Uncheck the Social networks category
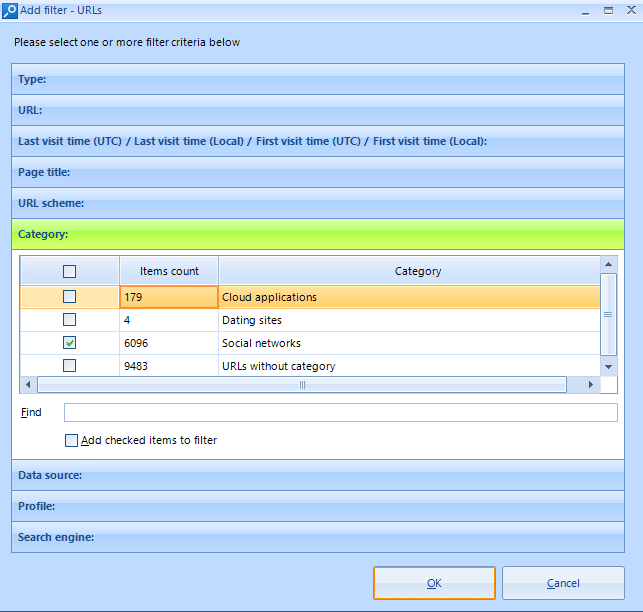Screen dimensions: 643x612 point(69,343)
